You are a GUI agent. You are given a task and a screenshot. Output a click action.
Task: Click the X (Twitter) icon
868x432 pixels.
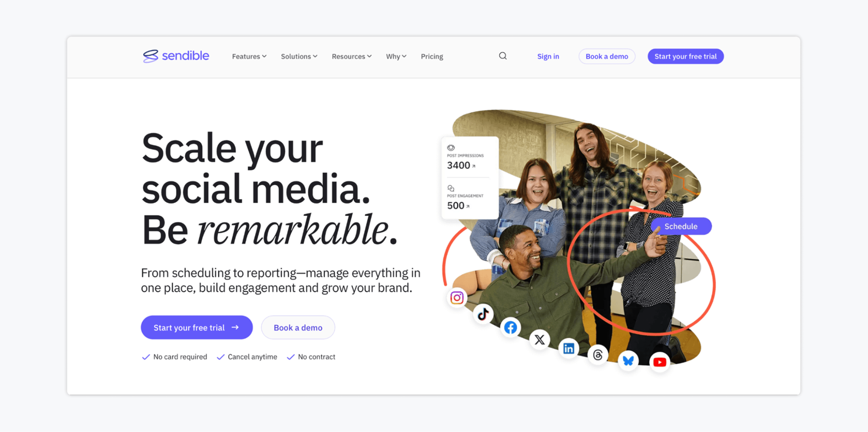point(540,339)
